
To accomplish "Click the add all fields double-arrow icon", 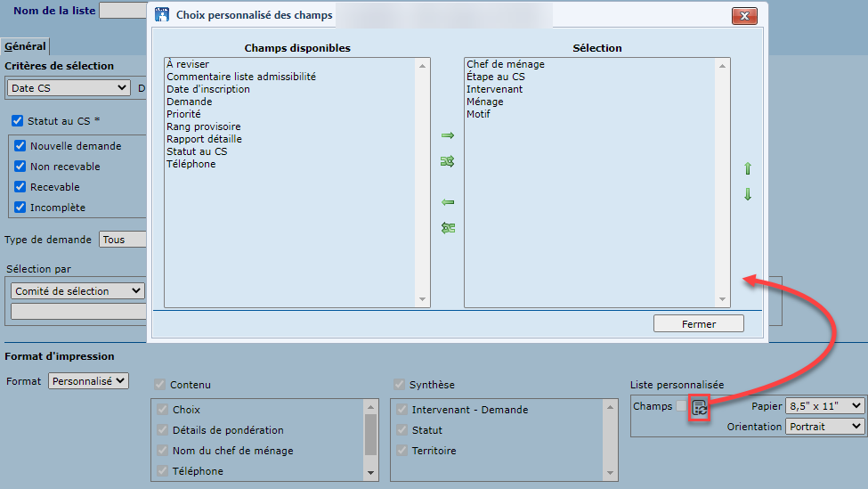I will coord(448,161).
